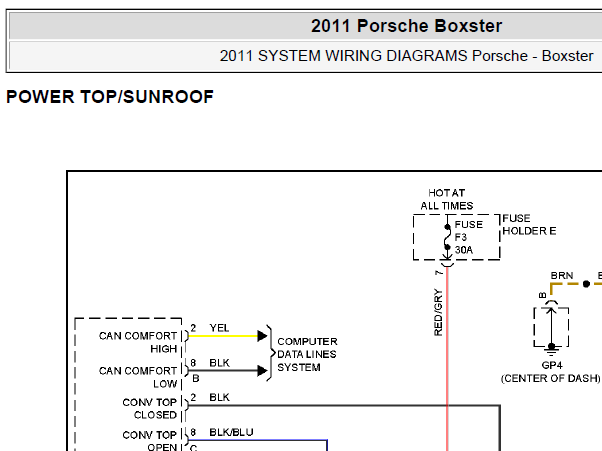Select the FUSE F3 30A fuse symbol

(x=447, y=237)
